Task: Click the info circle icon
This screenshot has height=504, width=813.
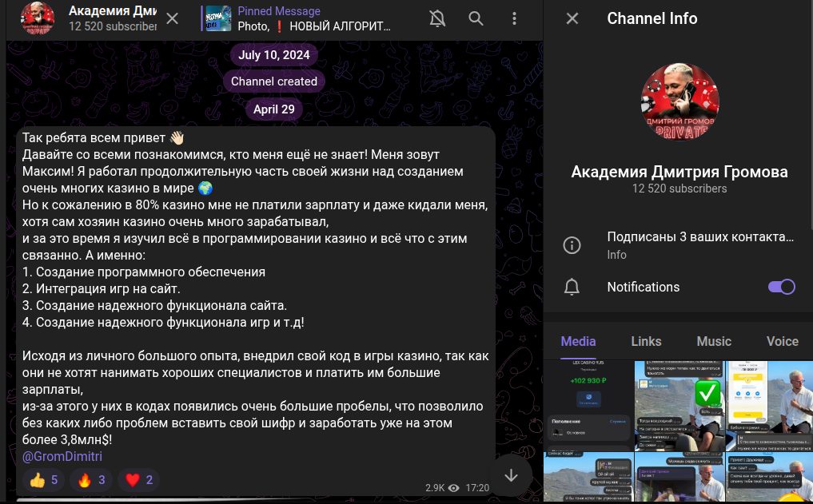Action: click(572, 245)
